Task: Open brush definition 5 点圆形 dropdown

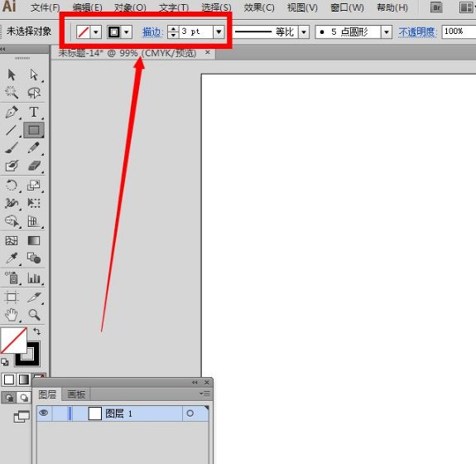Action: 386,32
